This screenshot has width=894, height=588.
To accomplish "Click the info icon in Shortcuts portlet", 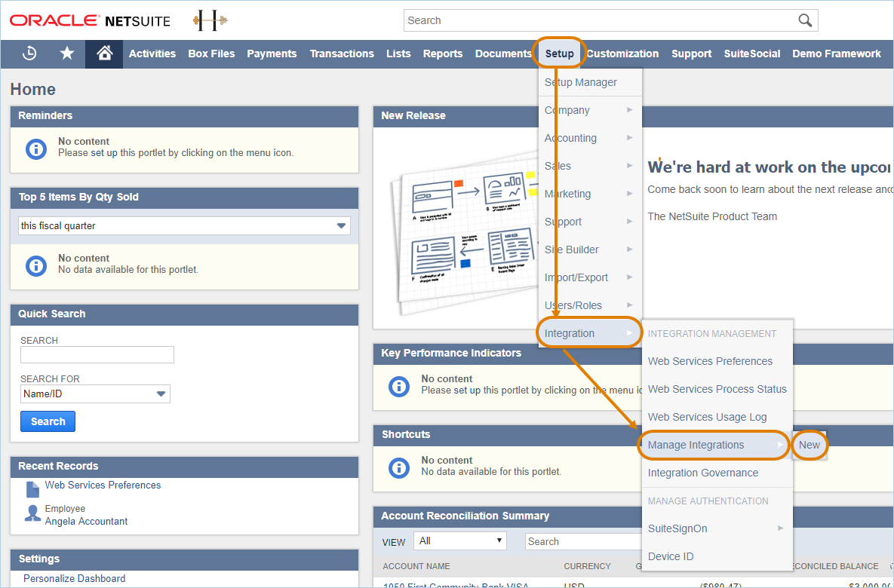I will pos(399,468).
